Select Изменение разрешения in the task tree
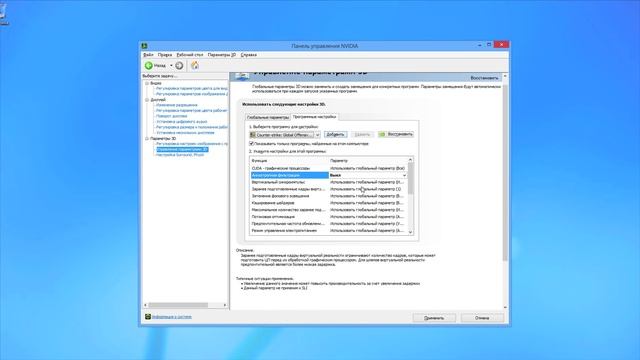This screenshot has height=360, width=640. [176, 105]
